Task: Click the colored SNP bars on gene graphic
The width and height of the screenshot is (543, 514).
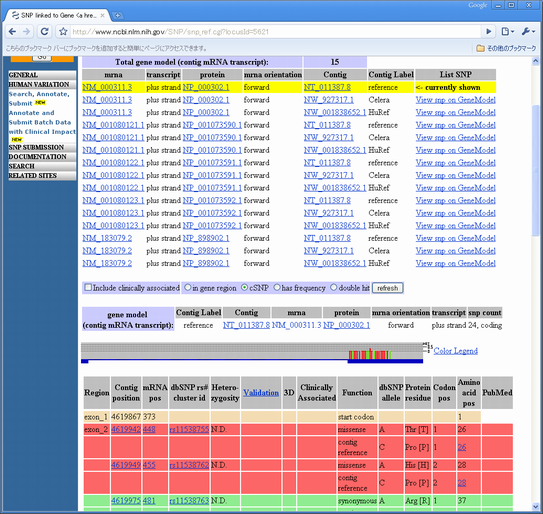Action: pyautogui.click(x=370, y=354)
